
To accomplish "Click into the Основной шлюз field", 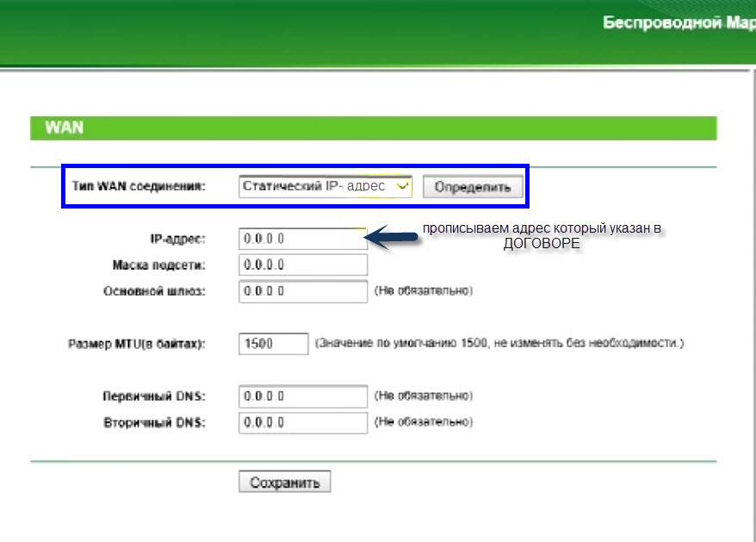I will pyautogui.click(x=302, y=291).
